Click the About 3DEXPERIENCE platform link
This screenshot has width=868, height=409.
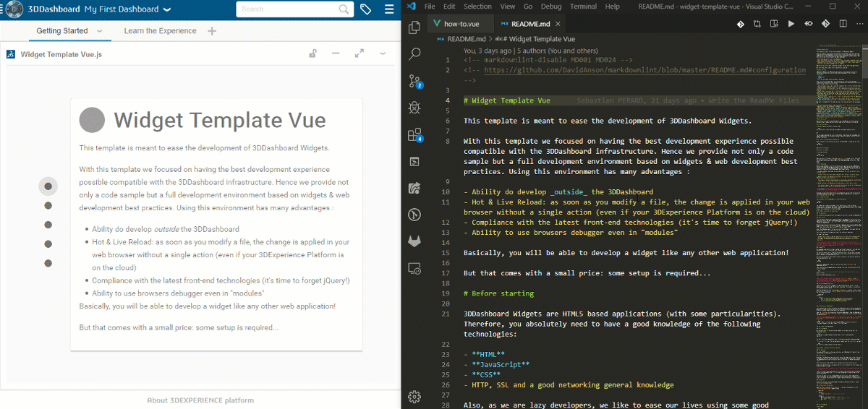coord(200,400)
